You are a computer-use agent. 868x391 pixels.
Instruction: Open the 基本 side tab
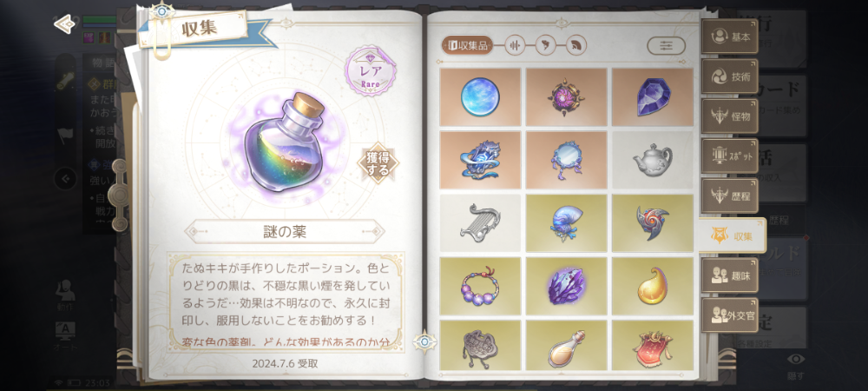pos(730,36)
